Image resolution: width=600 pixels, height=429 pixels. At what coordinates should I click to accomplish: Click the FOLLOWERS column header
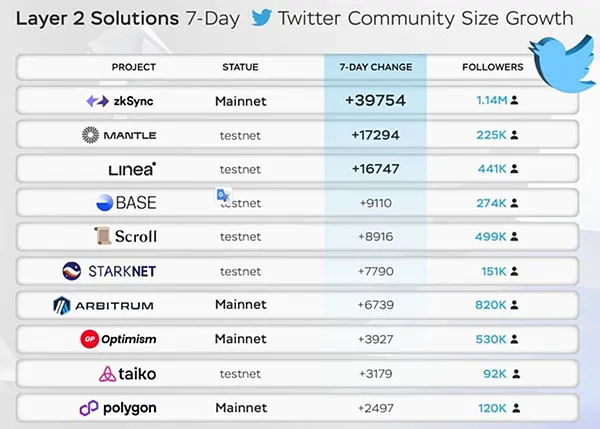click(x=492, y=67)
